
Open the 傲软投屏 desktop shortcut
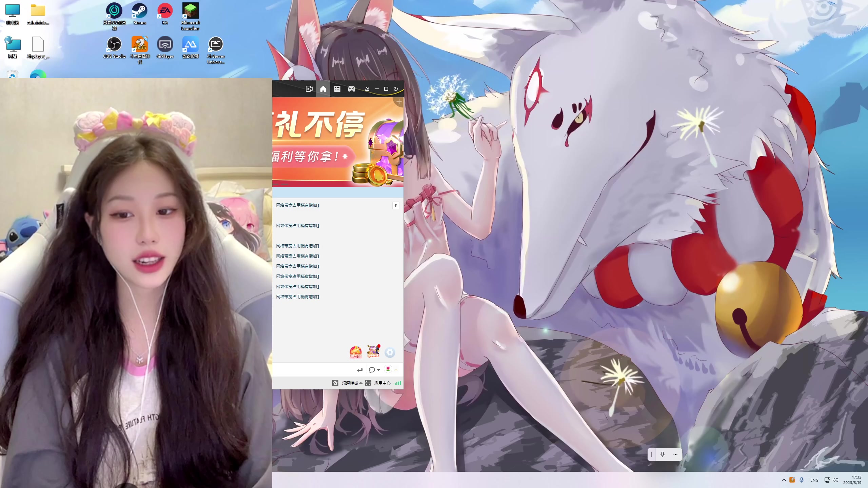click(190, 47)
